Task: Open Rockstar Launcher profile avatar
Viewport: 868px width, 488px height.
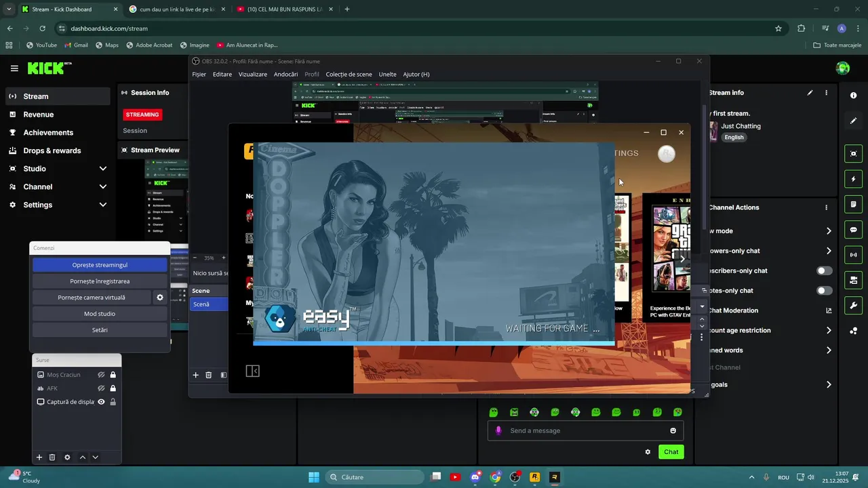Action: [667, 154]
